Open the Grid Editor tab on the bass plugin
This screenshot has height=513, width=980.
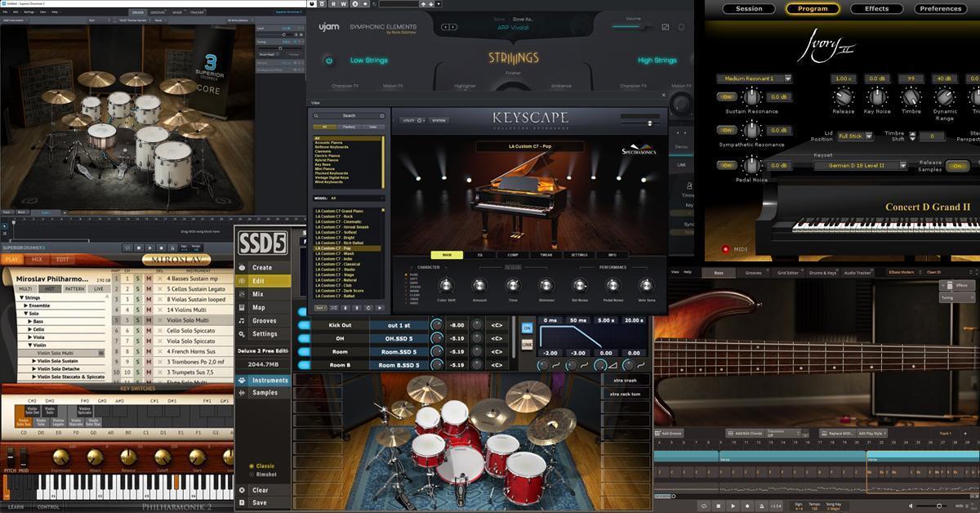789,274
